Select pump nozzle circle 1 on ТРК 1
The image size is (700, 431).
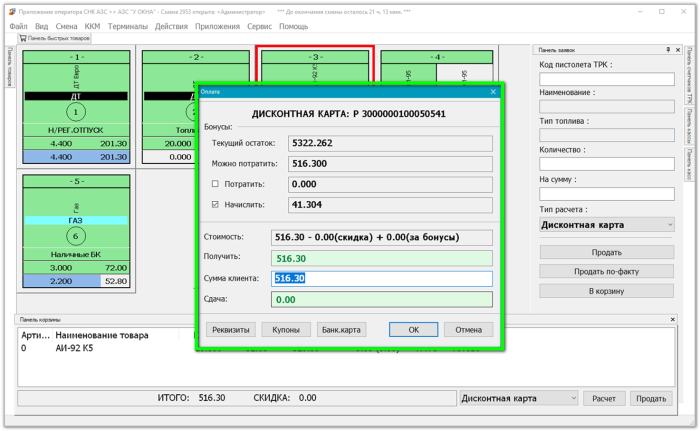(76, 112)
